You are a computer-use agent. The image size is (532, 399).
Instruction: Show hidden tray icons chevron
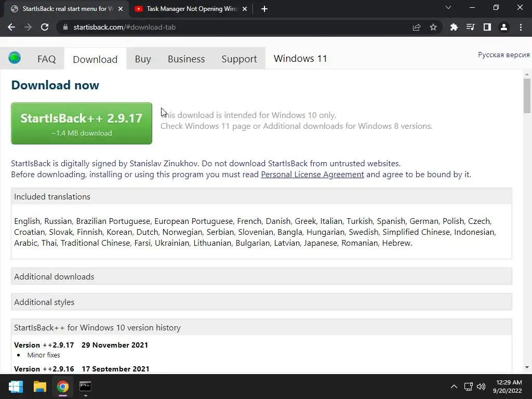454,387
